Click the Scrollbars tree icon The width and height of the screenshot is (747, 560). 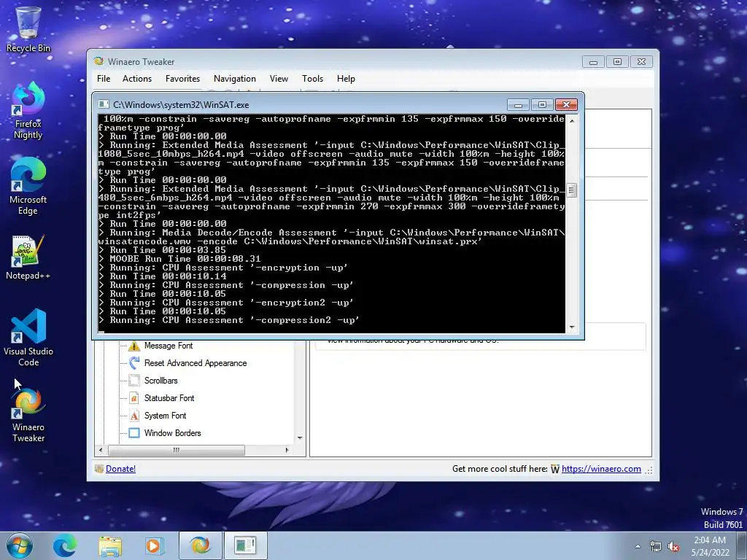(134, 381)
